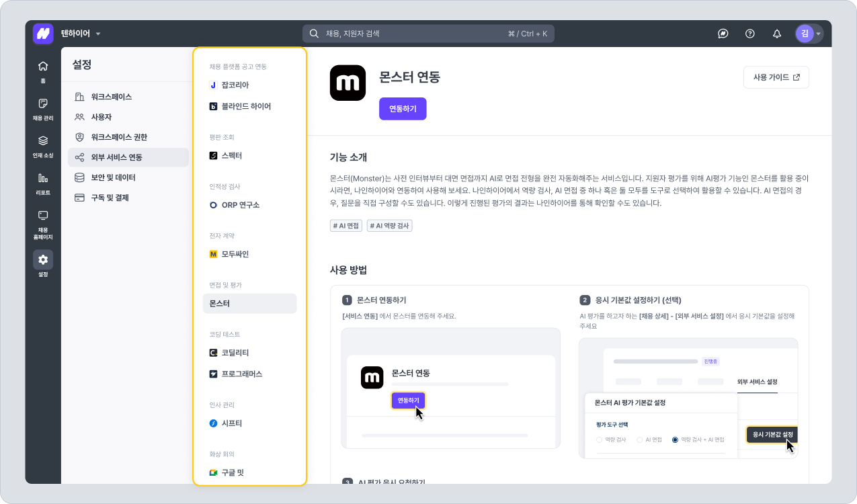Open 구독 및 결제 settings
The width and height of the screenshot is (857, 504).
tap(128, 198)
